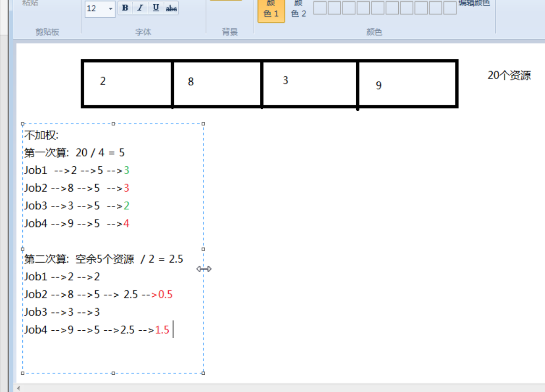Place the cursor in the 不加权 line
The image size is (545, 392).
pyautogui.click(x=42, y=135)
